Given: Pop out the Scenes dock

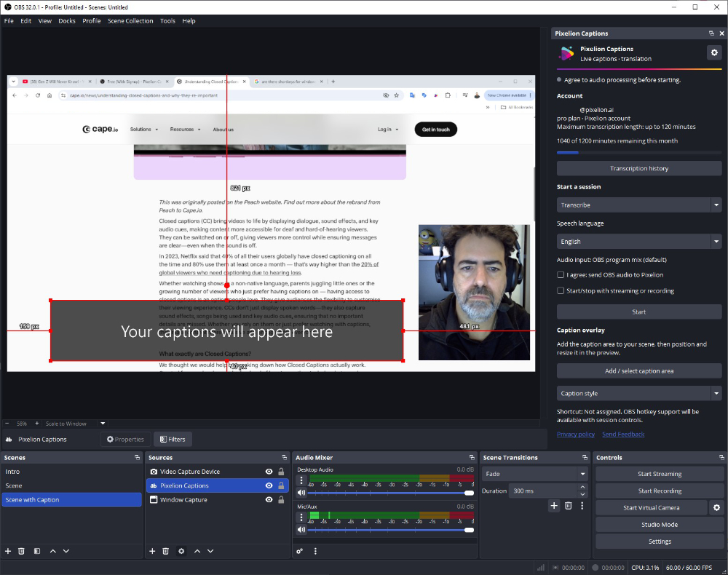Looking at the screenshot, I should tap(137, 457).
